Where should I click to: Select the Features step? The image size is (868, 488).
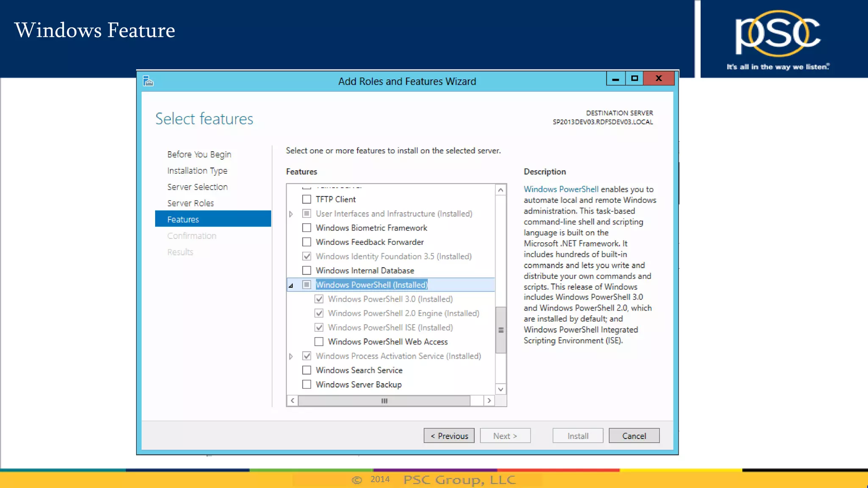(x=213, y=219)
